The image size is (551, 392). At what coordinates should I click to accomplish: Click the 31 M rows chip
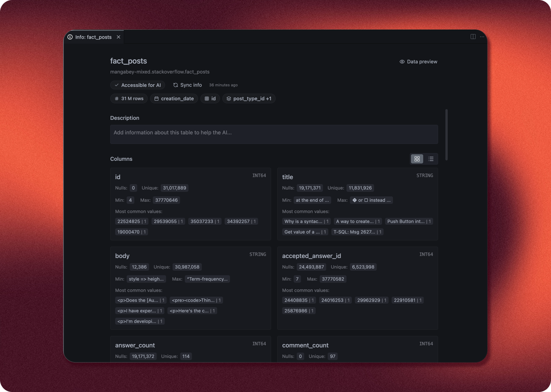129,99
